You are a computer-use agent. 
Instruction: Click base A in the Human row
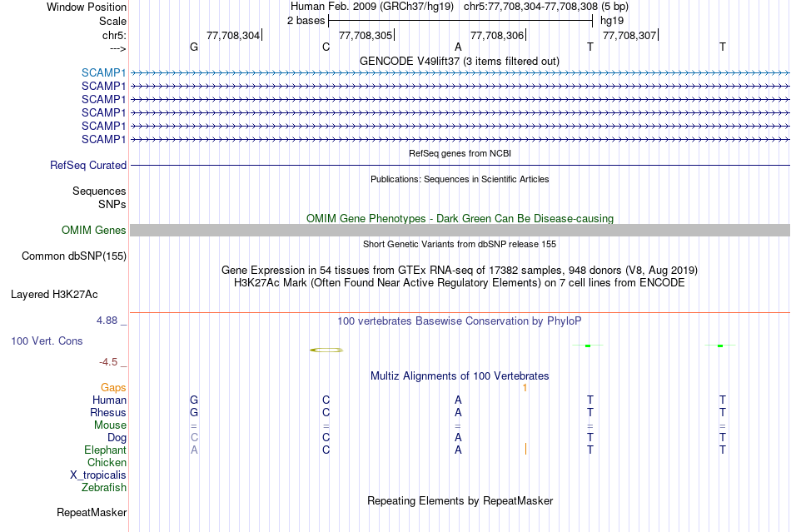pyautogui.click(x=458, y=400)
